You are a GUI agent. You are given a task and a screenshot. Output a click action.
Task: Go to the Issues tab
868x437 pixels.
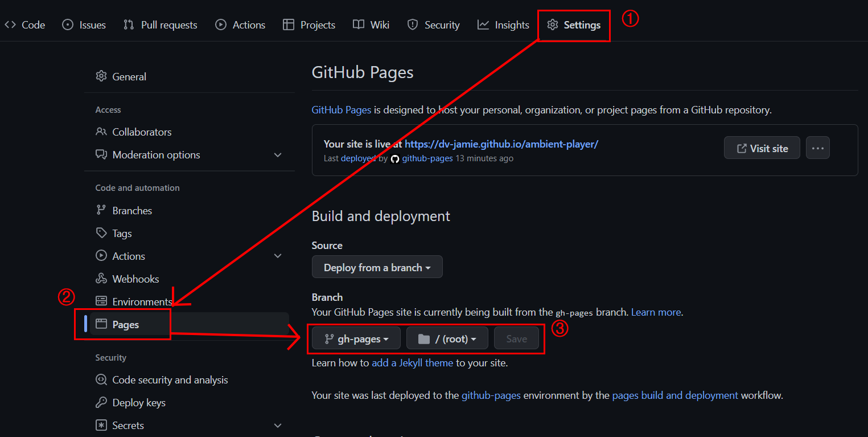pyautogui.click(x=84, y=24)
